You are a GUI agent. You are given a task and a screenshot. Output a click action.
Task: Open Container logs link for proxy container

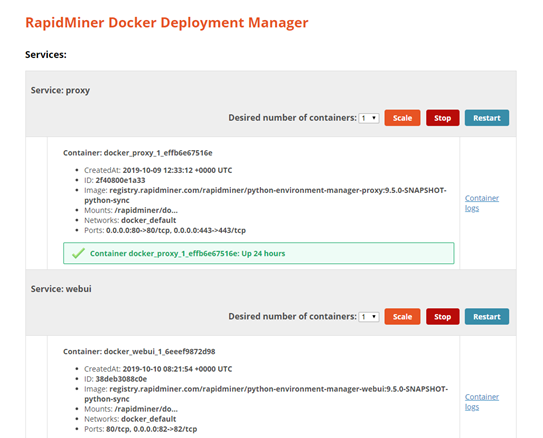click(x=482, y=203)
